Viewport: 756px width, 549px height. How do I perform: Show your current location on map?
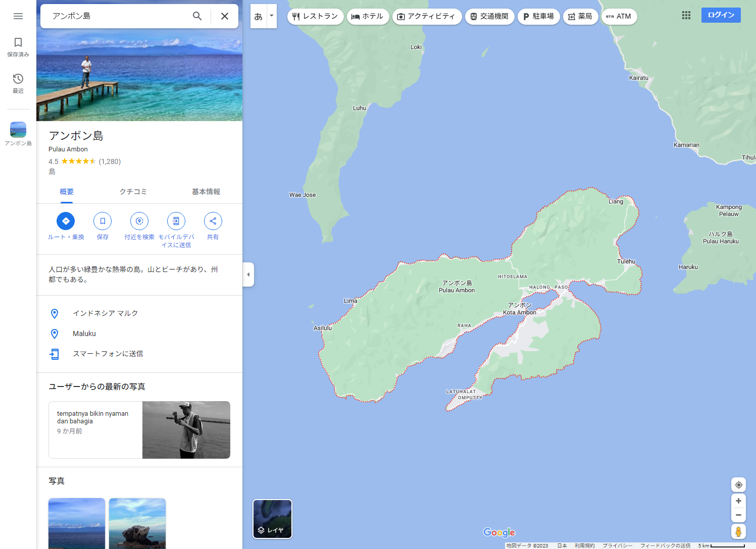(x=738, y=485)
